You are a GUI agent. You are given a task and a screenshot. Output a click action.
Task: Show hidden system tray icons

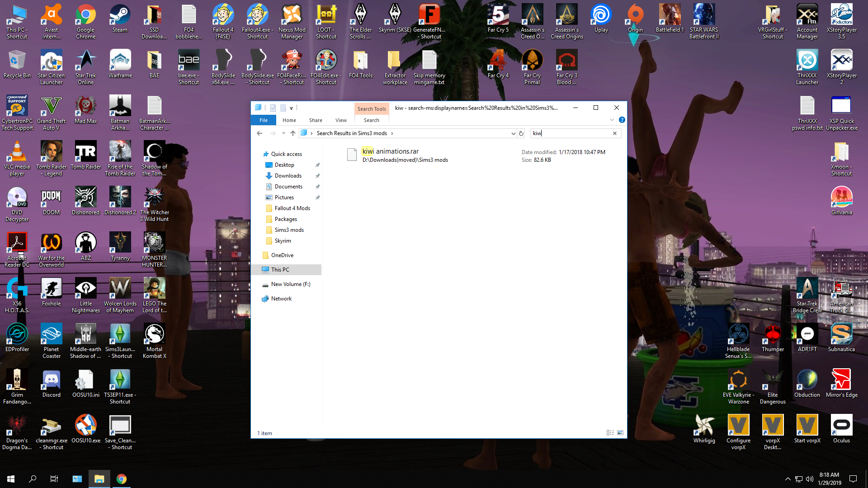click(x=788, y=479)
